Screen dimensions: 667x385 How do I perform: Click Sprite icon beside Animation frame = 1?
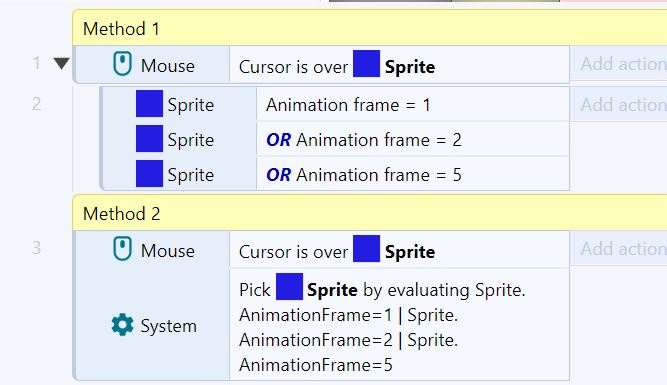[x=149, y=103]
